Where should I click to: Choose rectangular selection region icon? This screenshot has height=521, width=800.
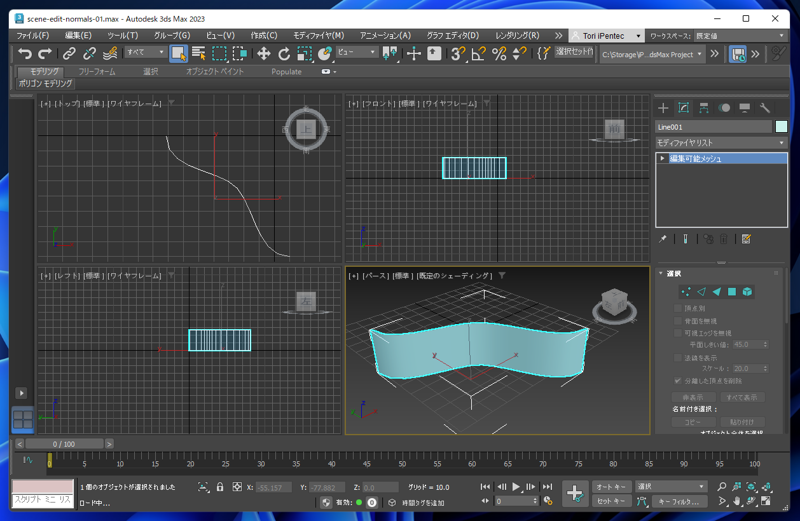(x=219, y=54)
